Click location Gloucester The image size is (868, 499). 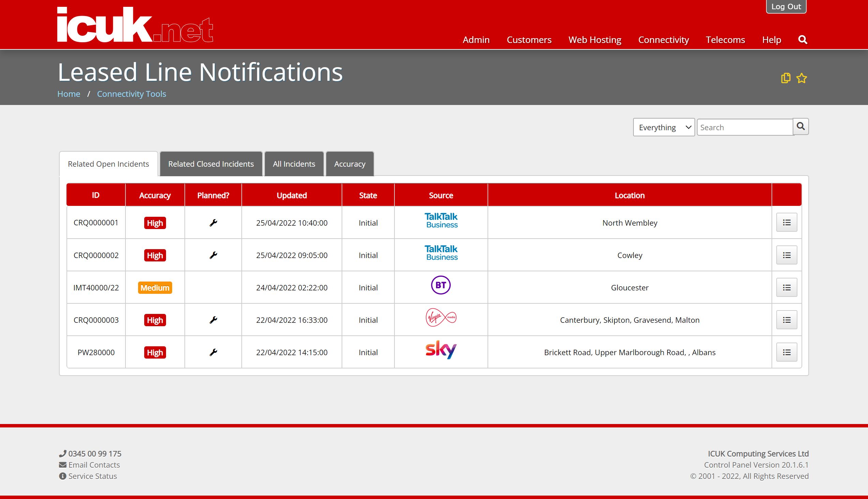pyautogui.click(x=630, y=288)
